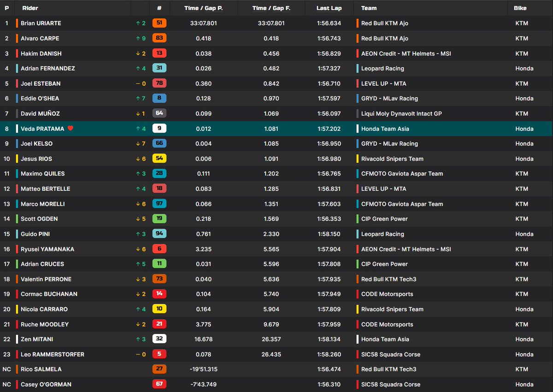This screenshot has width=553, height=392.
Task: Select rider name Alvaro CARPE
Action: click(40, 38)
